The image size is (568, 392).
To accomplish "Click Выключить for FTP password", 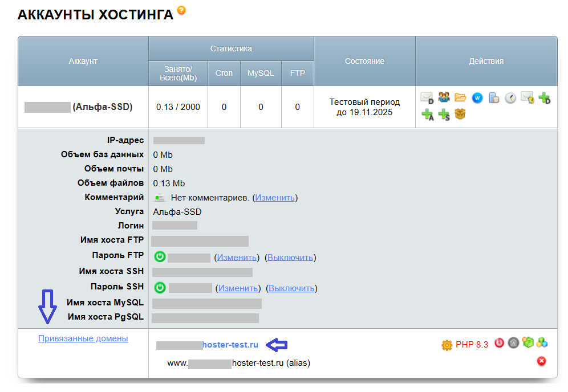I will click(x=290, y=258).
